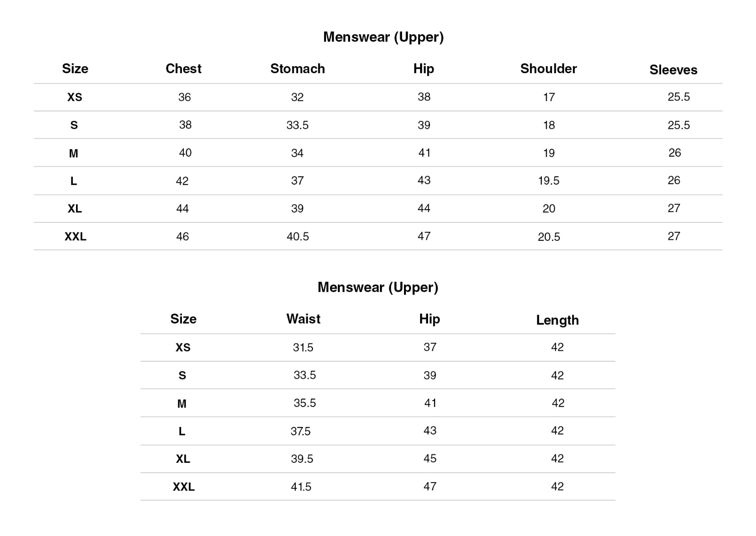This screenshot has width=756, height=536.
Task: Click the chest value 36 for XS
Action: 184,97
